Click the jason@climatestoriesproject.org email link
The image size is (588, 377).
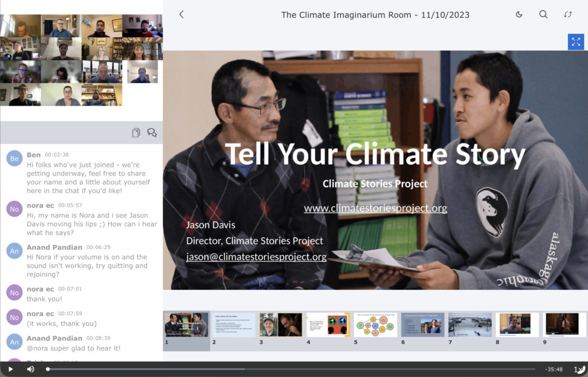256,257
